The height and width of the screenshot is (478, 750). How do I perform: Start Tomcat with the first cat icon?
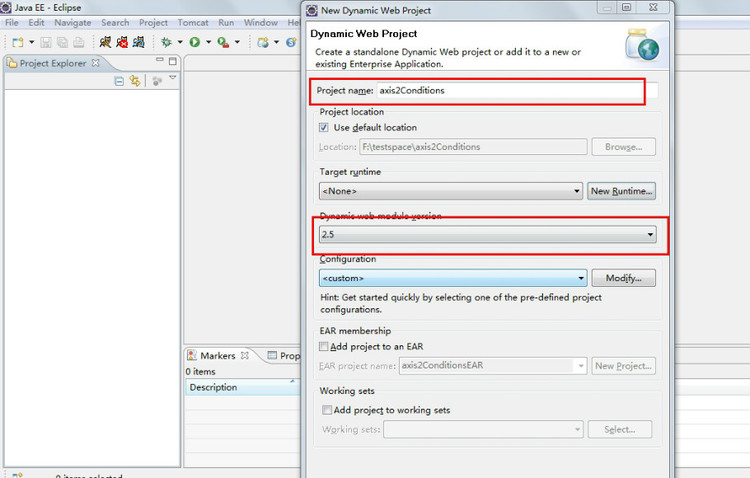[x=105, y=42]
